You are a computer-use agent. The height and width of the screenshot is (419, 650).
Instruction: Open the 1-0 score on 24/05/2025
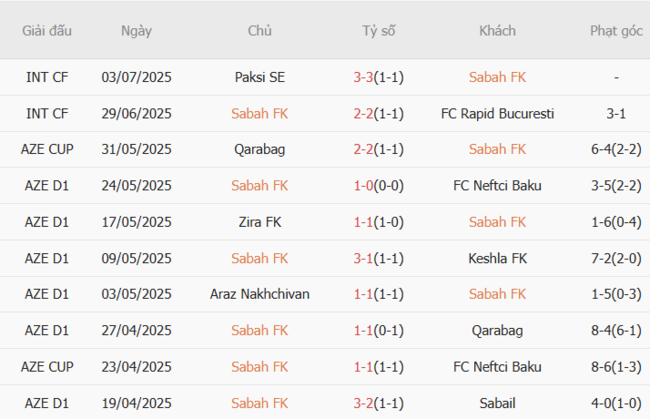point(363,185)
